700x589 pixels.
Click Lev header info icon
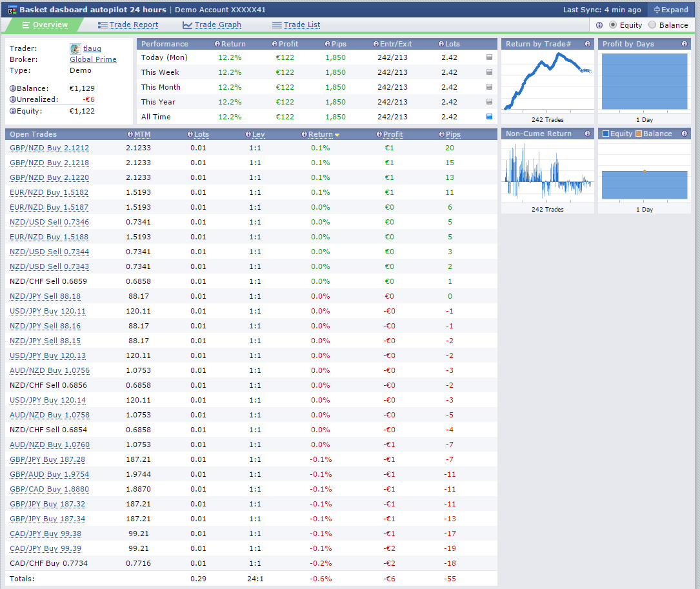coord(248,134)
